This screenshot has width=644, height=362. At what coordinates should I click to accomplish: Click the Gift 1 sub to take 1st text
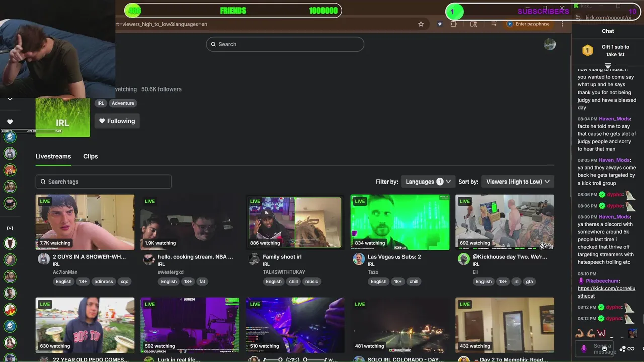point(615,51)
